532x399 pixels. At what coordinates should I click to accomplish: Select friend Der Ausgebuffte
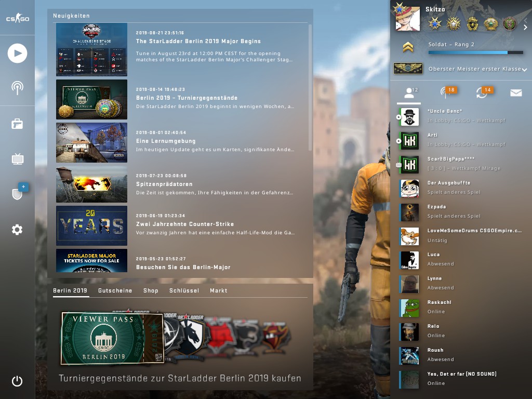pyautogui.click(x=461, y=188)
